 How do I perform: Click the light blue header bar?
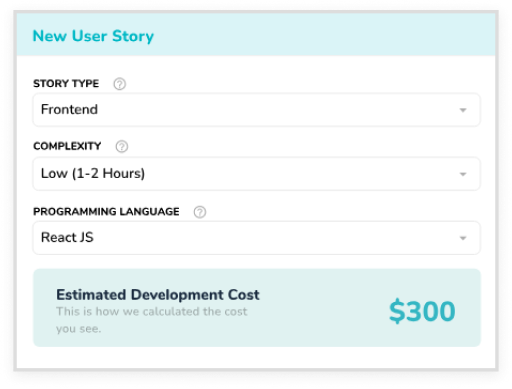pos(256,34)
